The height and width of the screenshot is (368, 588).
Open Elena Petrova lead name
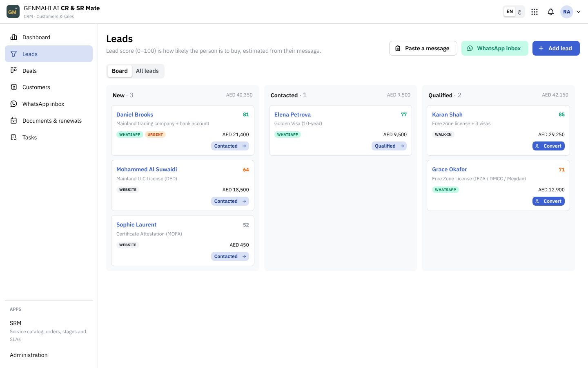[x=292, y=114]
